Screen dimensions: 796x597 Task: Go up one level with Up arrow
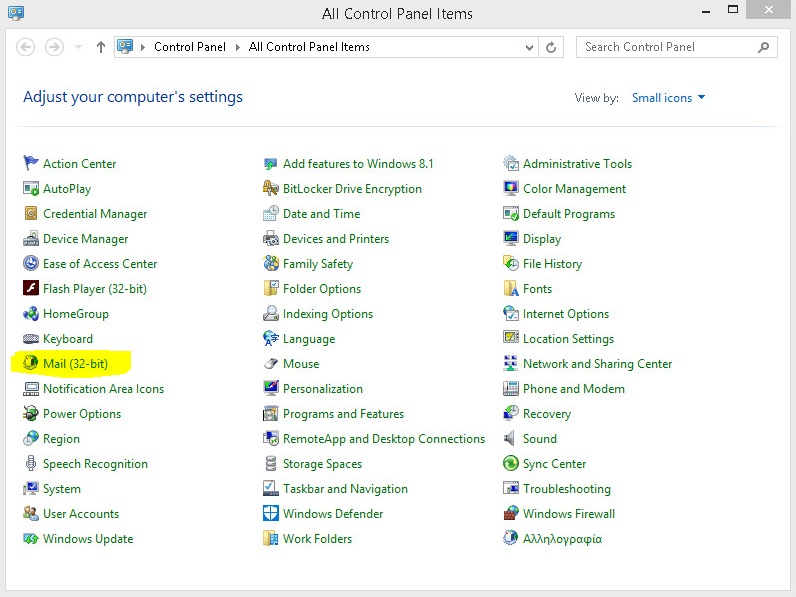point(101,47)
